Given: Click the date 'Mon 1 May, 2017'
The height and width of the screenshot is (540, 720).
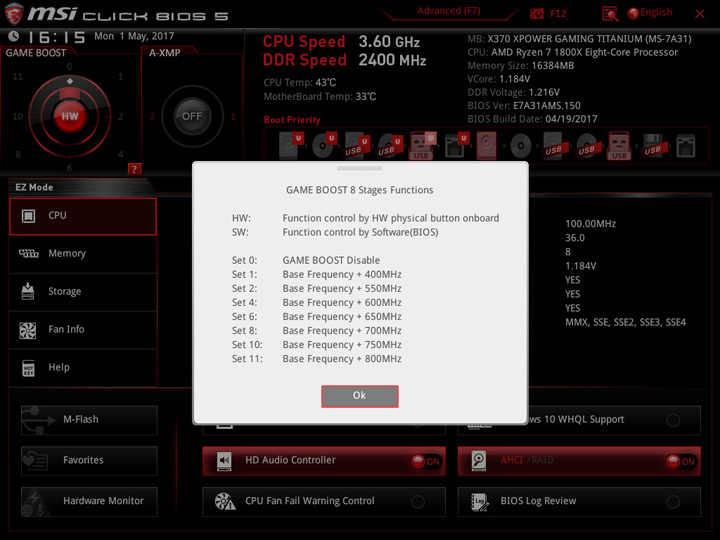Looking at the screenshot, I should tap(134, 36).
